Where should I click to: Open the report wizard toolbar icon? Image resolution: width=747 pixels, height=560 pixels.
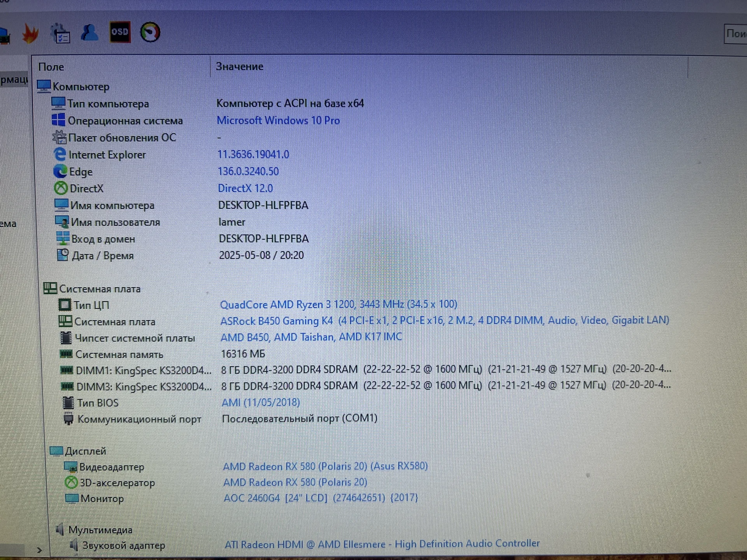pos(61,33)
